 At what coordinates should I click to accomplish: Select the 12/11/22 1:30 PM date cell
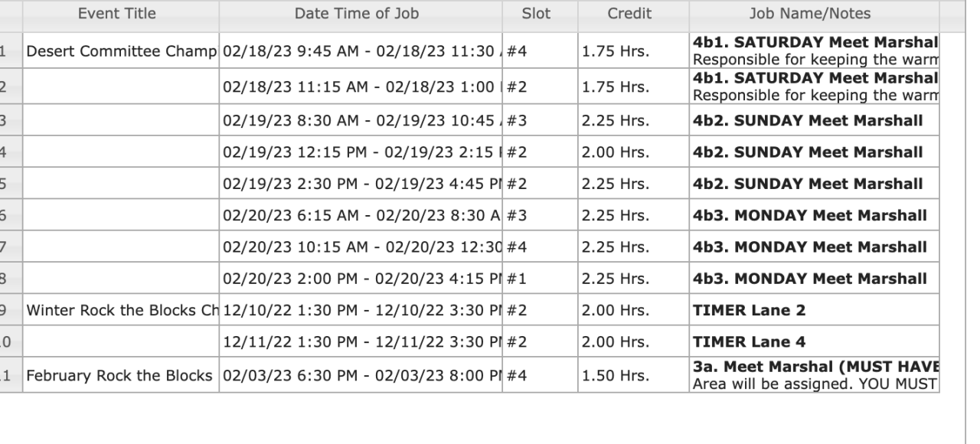pos(360,344)
